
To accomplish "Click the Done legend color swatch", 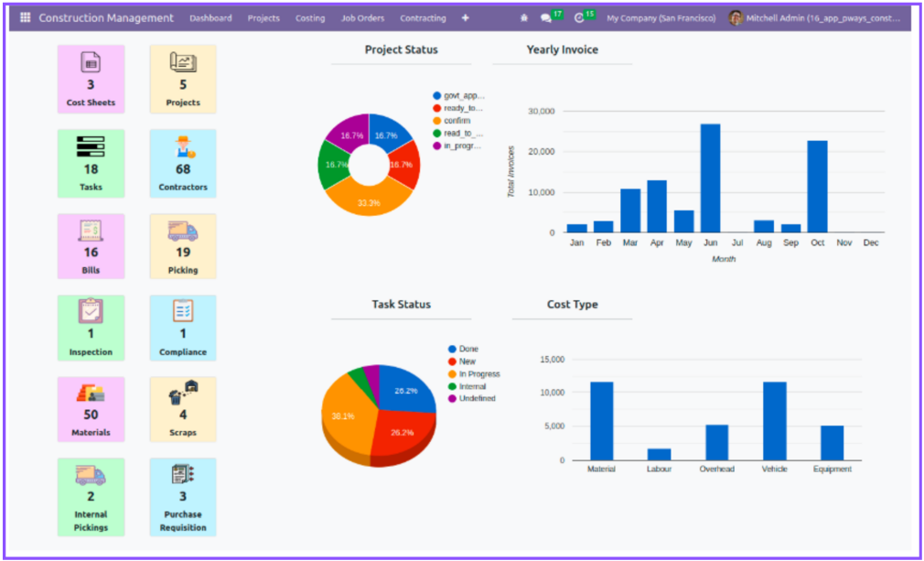I will 452,349.
